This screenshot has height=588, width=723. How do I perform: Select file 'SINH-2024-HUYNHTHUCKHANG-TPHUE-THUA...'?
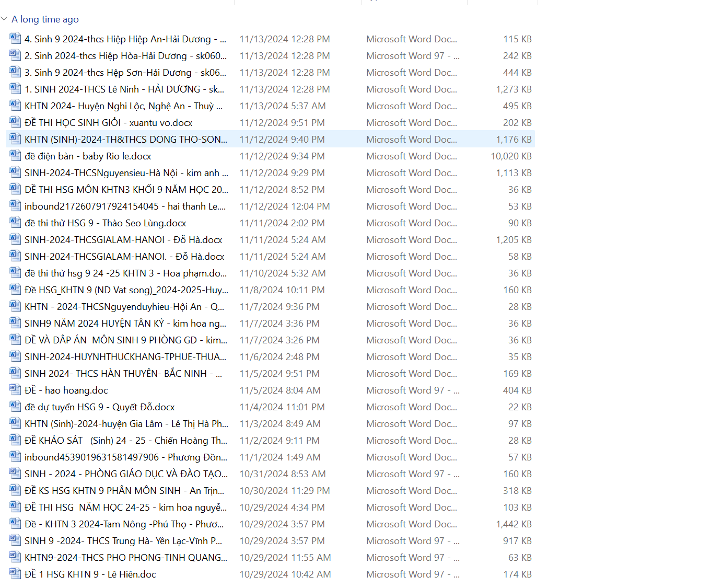click(x=125, y=357)
